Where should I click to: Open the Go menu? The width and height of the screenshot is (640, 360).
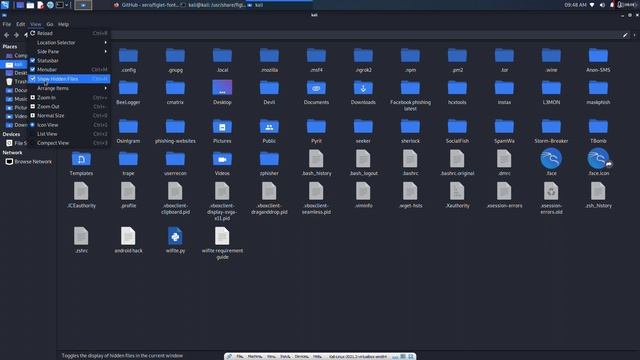pos(49,24)
